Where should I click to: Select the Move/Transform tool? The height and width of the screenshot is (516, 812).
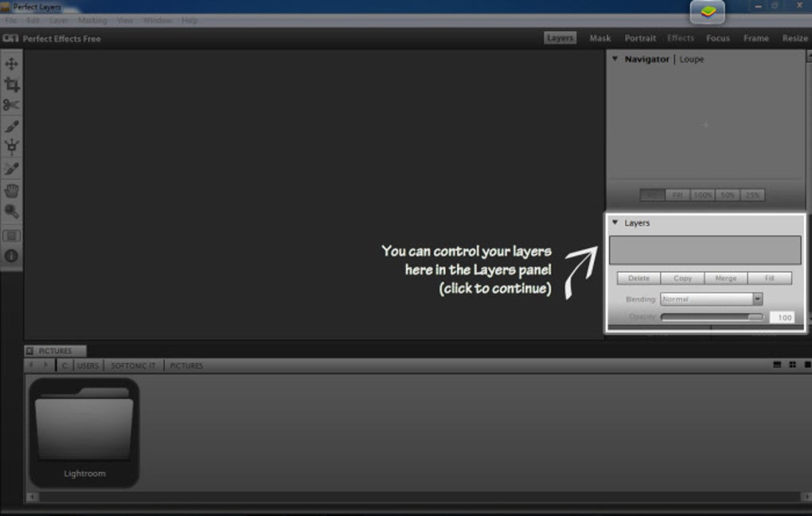[x=11, y=64]
